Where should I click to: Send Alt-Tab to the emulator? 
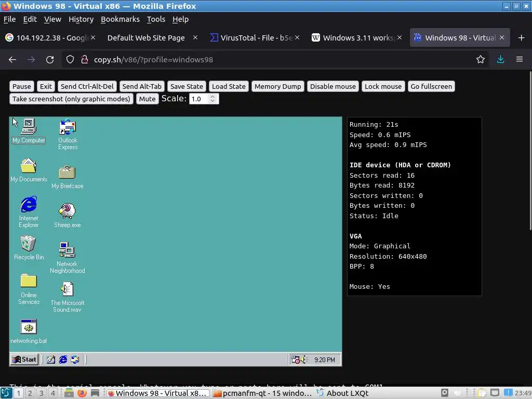pyautogui.click(x=142, y=87)
